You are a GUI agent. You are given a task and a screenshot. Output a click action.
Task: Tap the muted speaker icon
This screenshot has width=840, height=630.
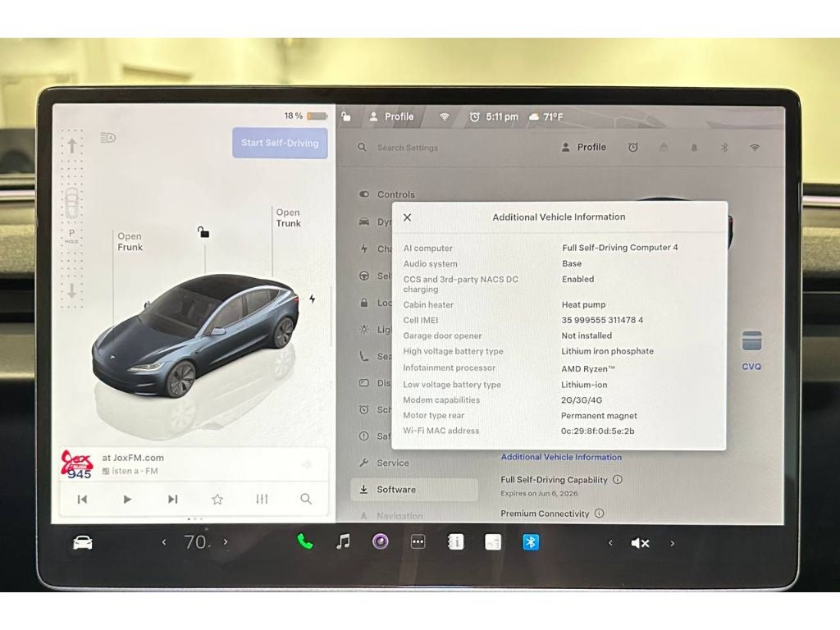point(640,543)
